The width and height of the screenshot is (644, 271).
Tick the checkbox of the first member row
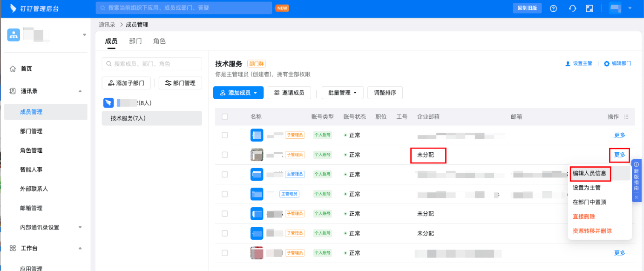point(225,135)
